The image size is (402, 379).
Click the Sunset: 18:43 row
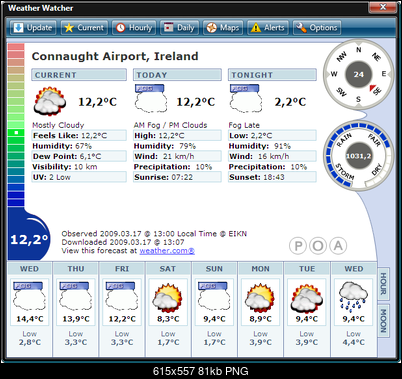pyautogui.click(x=272, y=177)
